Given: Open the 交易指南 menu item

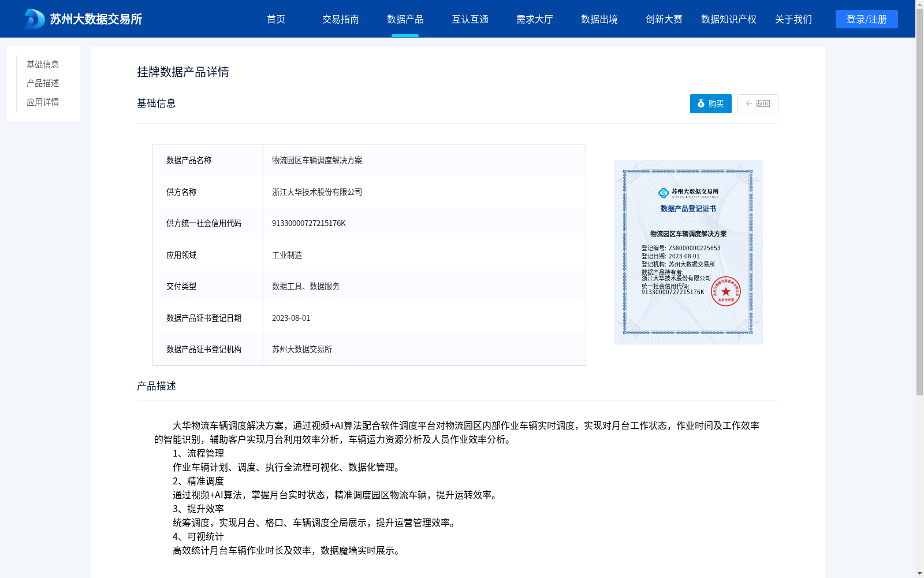Looking at the screenshot, I should (x=341, y=19).
